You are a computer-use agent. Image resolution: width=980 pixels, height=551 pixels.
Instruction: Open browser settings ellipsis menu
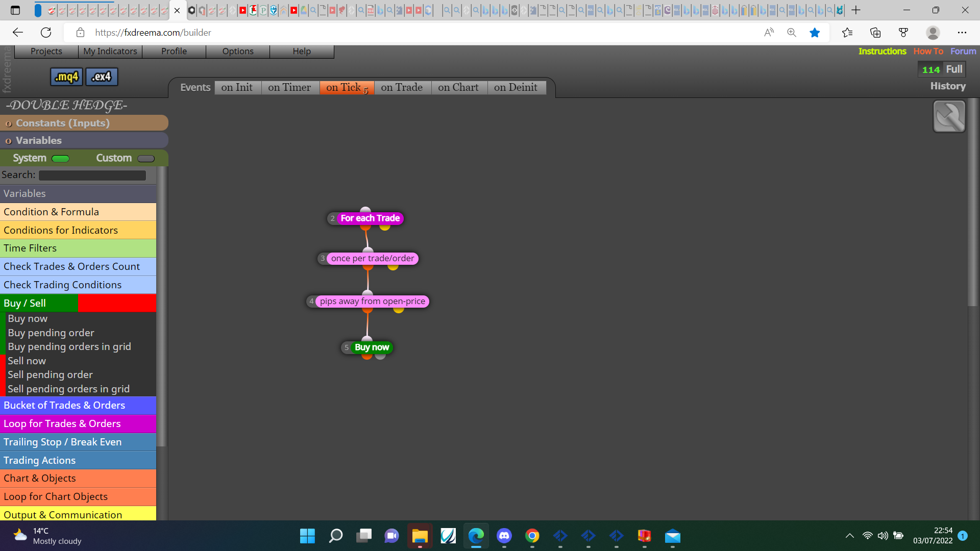(962, 33)
